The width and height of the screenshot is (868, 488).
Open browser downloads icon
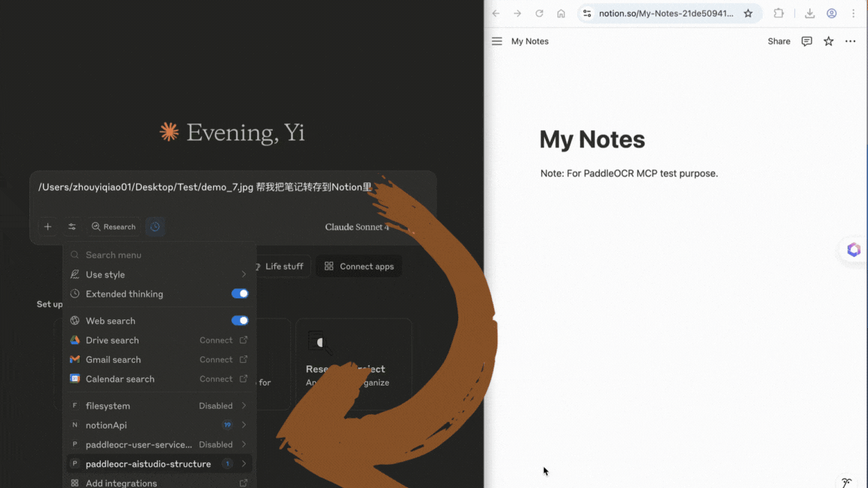tap(809, 14)
